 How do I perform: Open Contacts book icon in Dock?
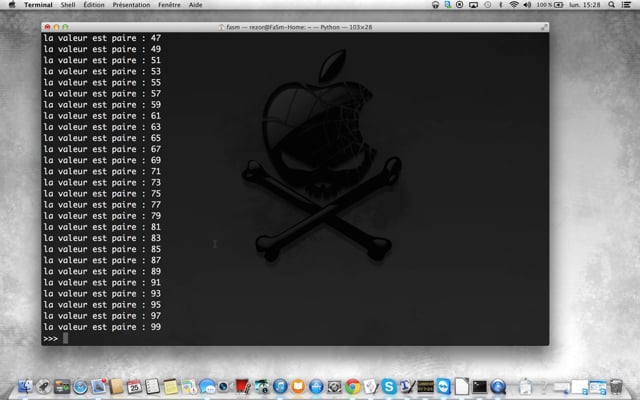(x=116, y=386)
